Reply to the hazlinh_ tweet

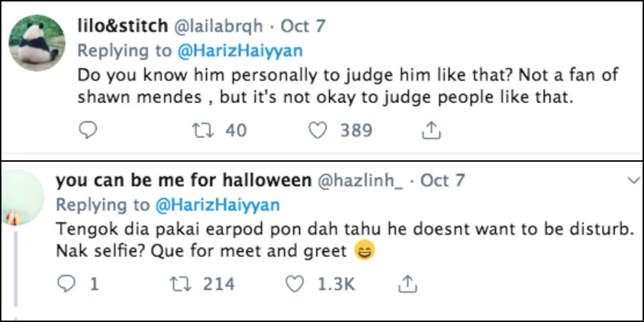(x=66, y=284)
